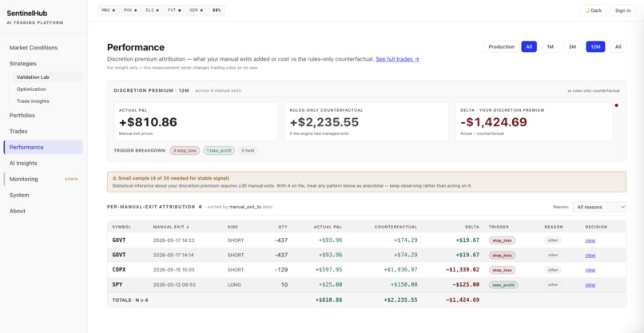The width and height of the screenshot is (644, 333).
Task: Click the SentinelHub logo title
Action: [26, 13]
